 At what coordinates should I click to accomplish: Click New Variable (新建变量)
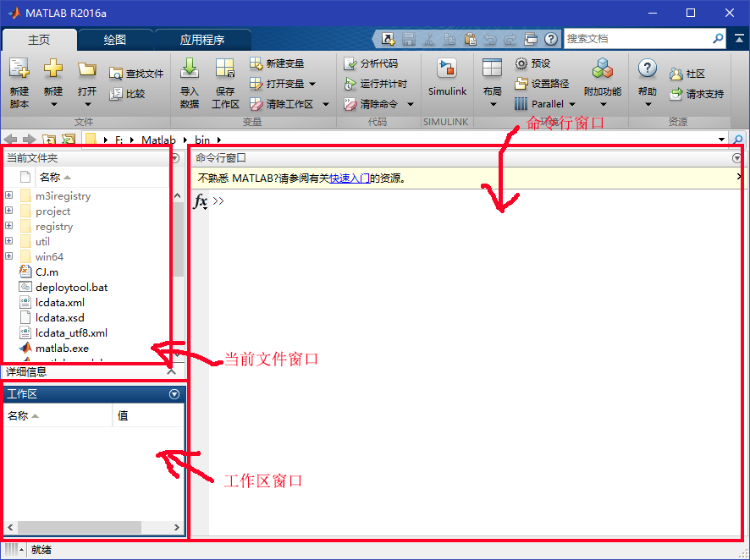pos(277,63)
